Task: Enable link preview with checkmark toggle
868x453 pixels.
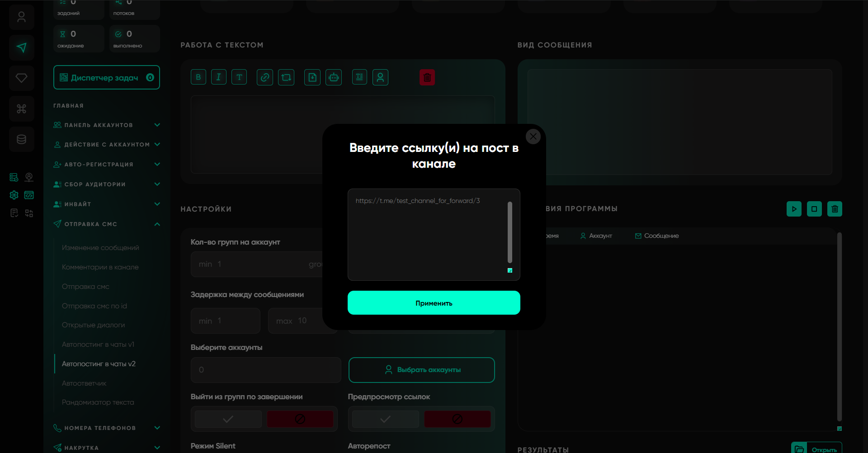Action: 385,419
